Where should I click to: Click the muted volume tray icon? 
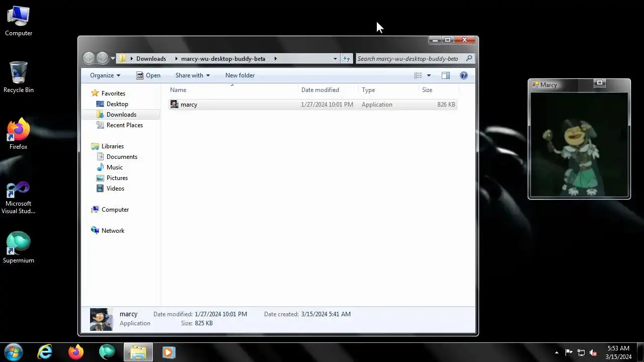593,352
